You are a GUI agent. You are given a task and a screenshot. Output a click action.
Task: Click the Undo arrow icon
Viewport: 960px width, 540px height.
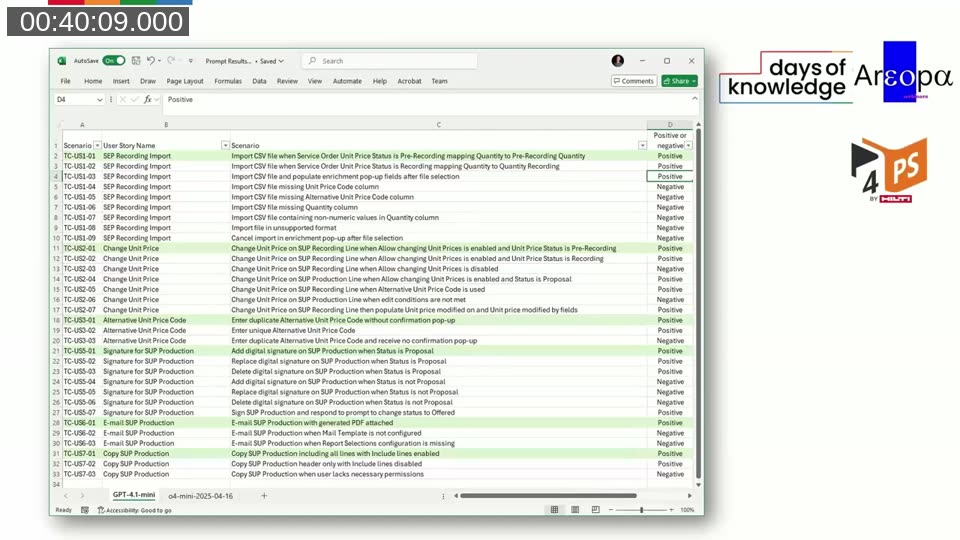tap(150, 61)
